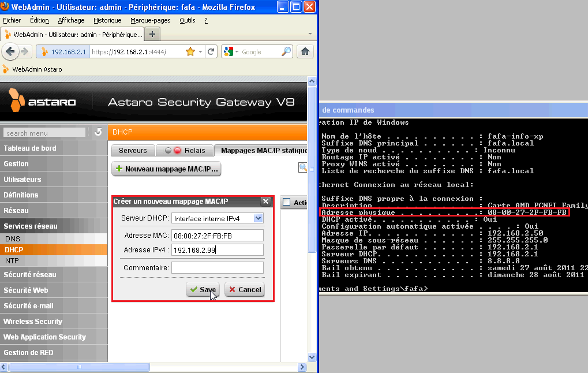Open Firefox home page icon

[x=305, y=51]
